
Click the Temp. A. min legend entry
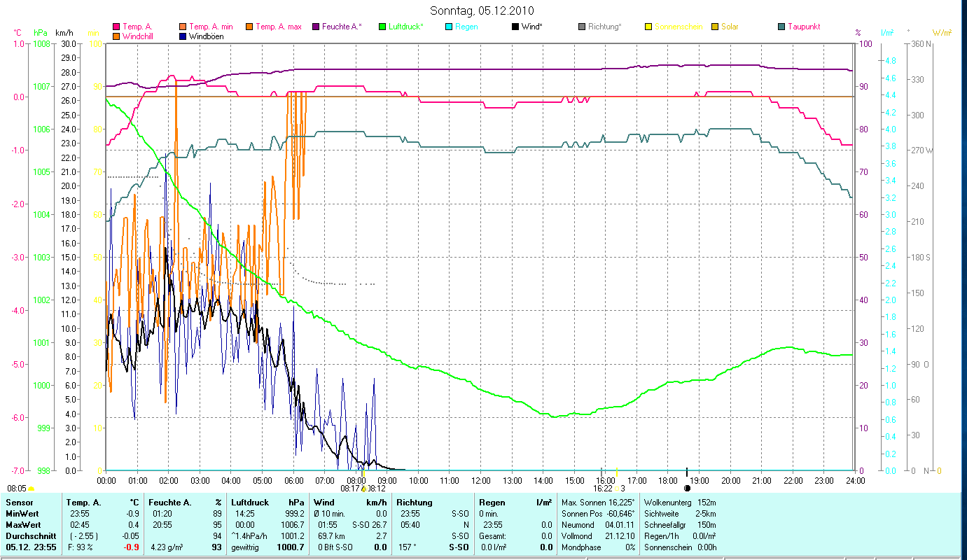211,27
